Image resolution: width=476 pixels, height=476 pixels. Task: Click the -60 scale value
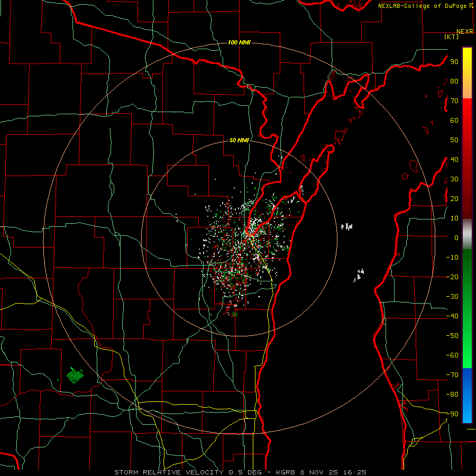(x=452, y=355)
